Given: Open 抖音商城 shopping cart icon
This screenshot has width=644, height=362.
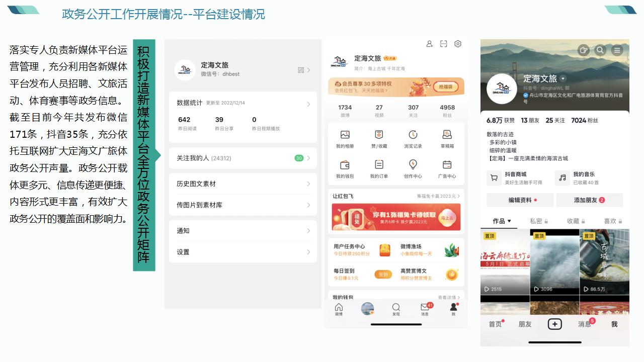Looking at the screenshot, I should pyautogui.click(x=494, y=177).
